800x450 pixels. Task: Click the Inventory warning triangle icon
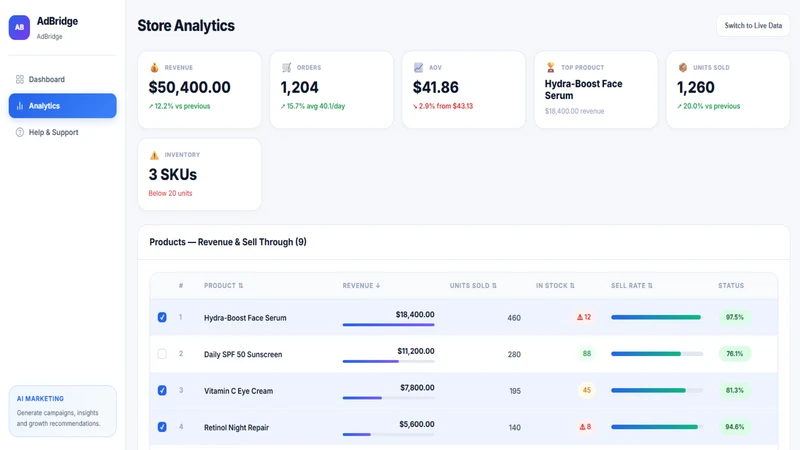(154, 155)
